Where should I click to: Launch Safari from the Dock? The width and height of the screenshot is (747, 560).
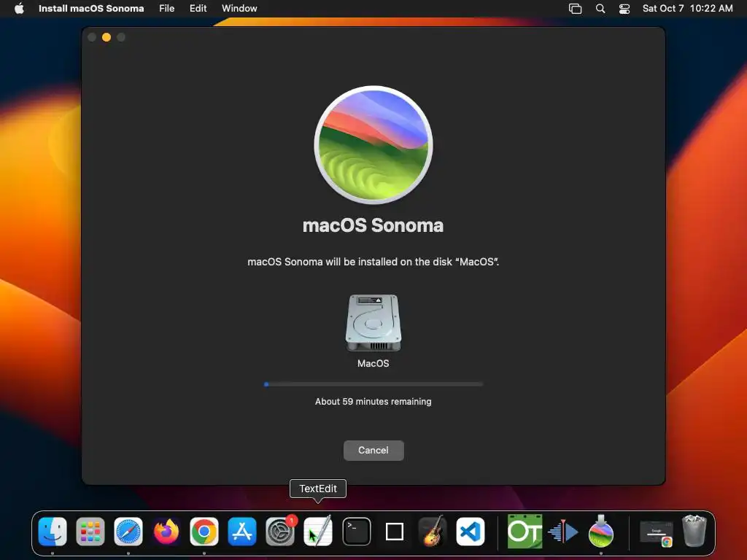(x=128, y=531)
